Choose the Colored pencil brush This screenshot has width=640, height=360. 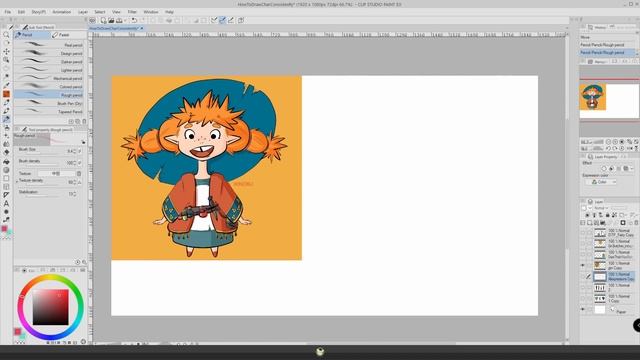[49, 87]
